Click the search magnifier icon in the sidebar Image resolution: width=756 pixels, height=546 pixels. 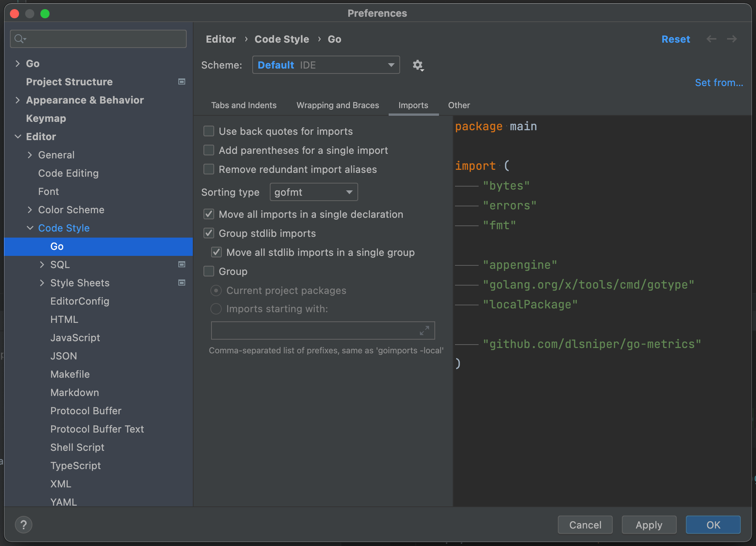click(x=19, y=38)
